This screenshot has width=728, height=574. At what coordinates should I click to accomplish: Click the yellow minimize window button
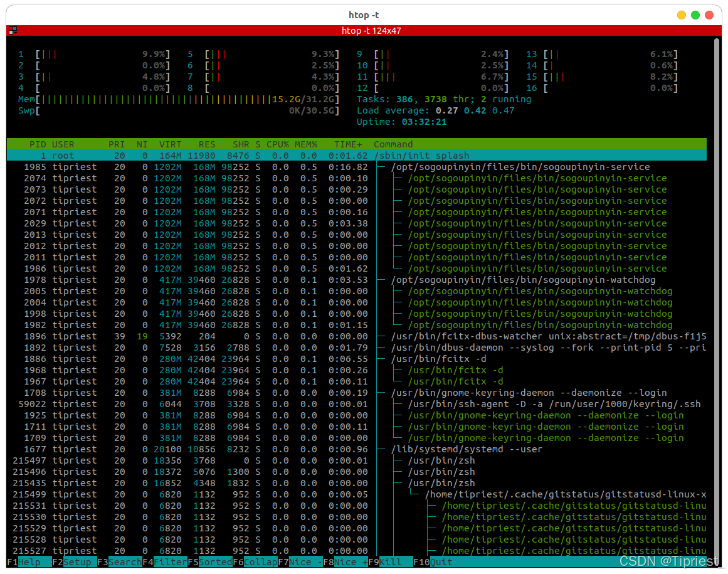[682, 15]
